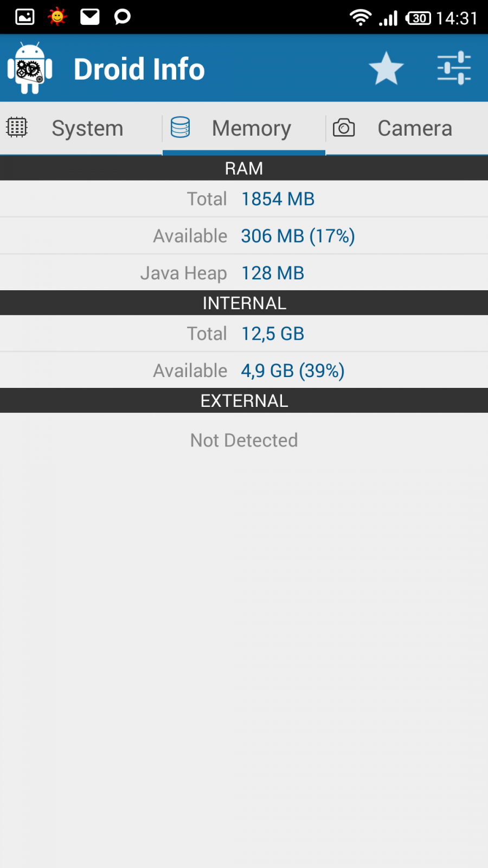Tap the Camera tab icon
488x868 pixels.
[344, 128]
